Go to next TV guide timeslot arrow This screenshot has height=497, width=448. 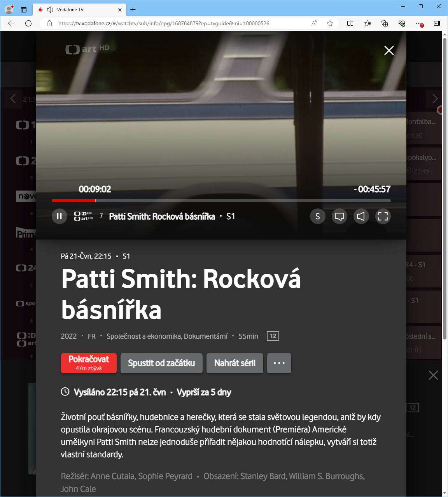435,99
